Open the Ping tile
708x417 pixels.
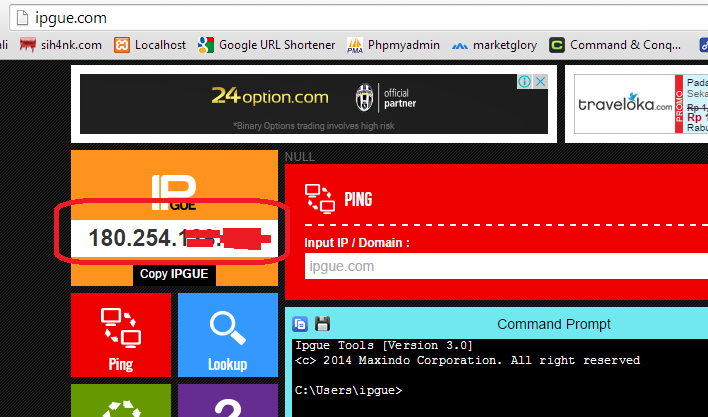point(121,335)
